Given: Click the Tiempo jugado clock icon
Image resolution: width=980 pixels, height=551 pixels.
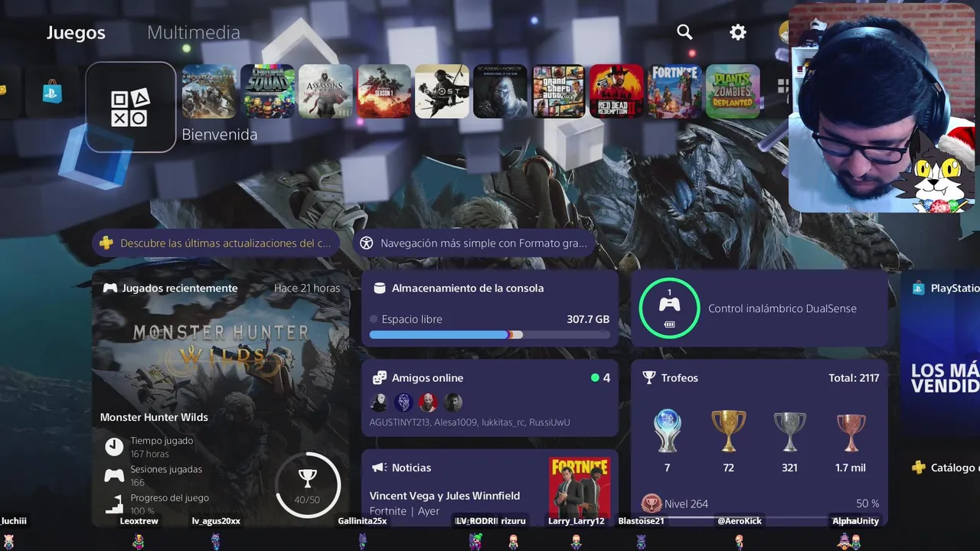Looking at the screenshot, I should pos(114,446).
